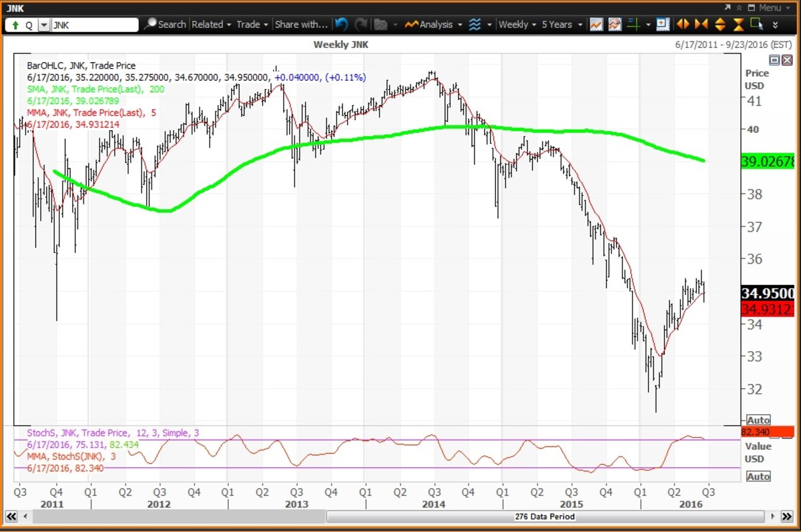Click the StochS, JNK legend text

point(113,433)
